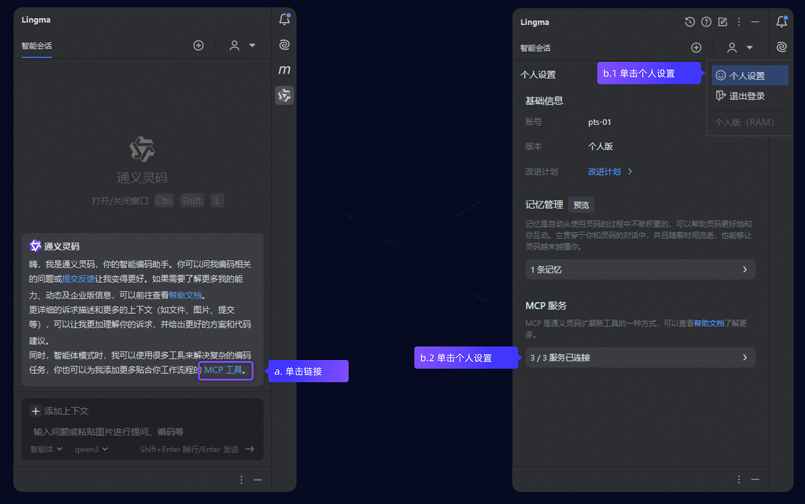The height and width of the screenshot is (504, 805).
Task: Send message with arrow icon
Action: pos(250,449)
